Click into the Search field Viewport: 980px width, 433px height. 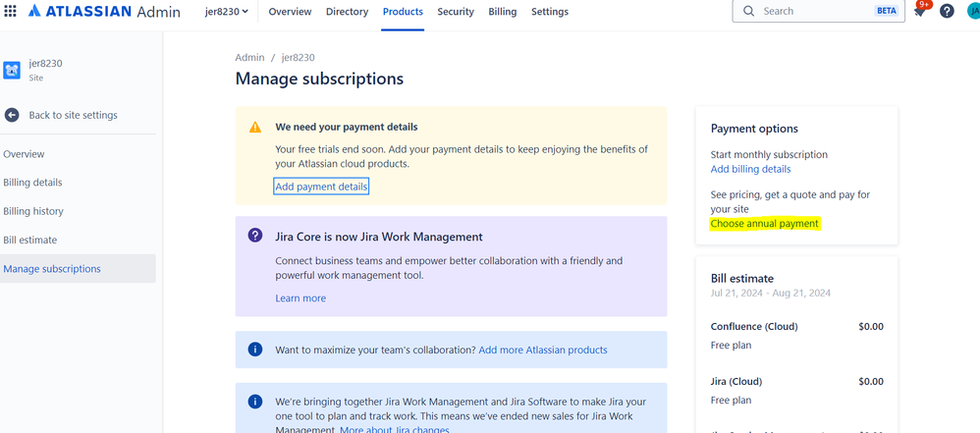pos(818,11)
